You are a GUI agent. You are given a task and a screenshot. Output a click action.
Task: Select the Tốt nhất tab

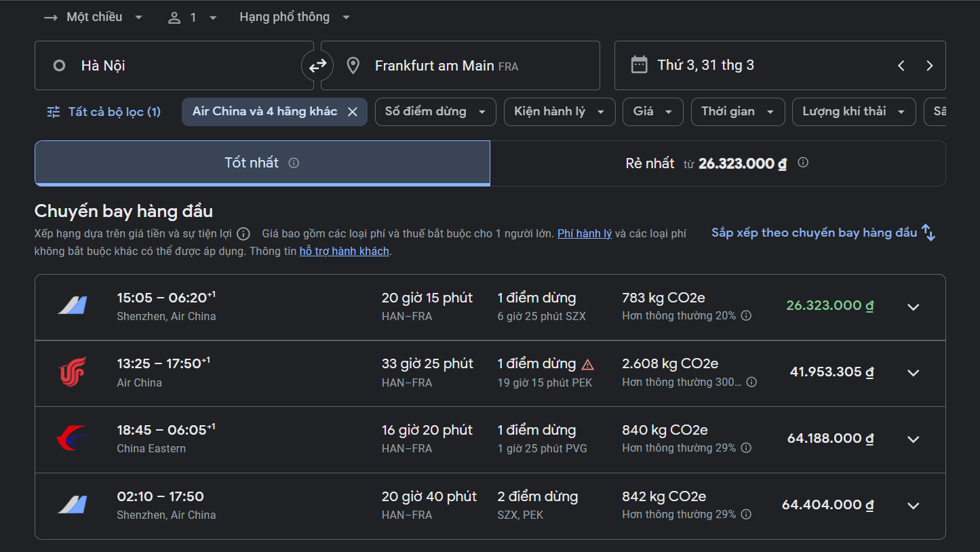[x=262, y=163]
